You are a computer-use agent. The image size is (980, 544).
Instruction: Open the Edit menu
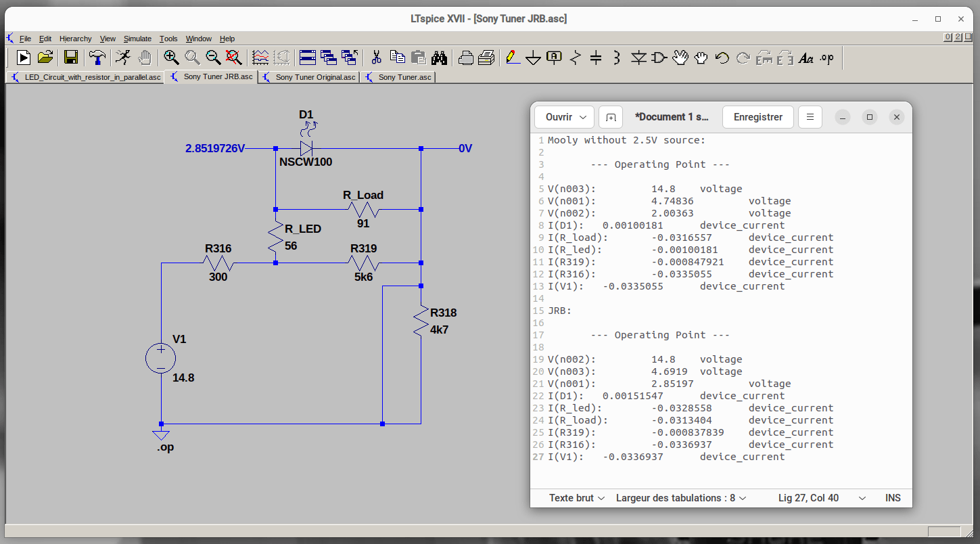click(45, 39)
